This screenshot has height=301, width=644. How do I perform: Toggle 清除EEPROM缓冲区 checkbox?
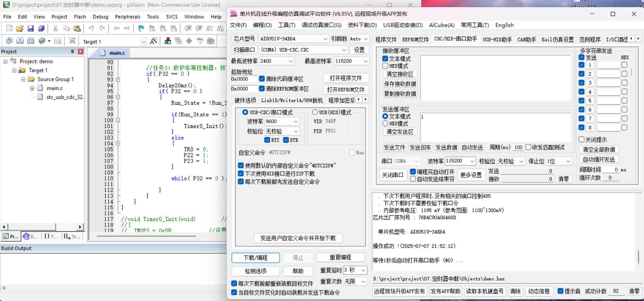pos(262,89)
